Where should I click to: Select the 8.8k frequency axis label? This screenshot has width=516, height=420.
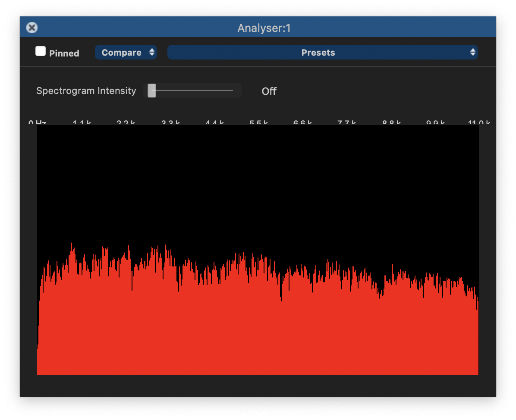[391, 123]
